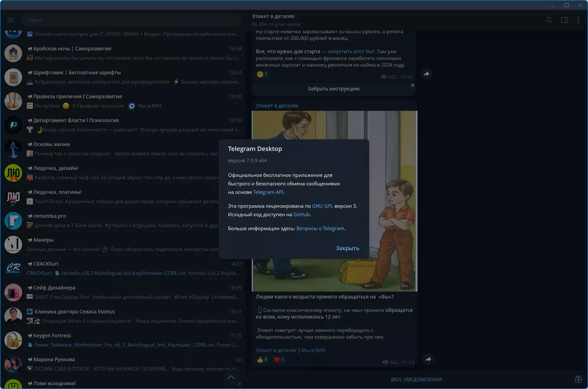Open the Сейф Дизайнера chat

[x=123, y=293]
